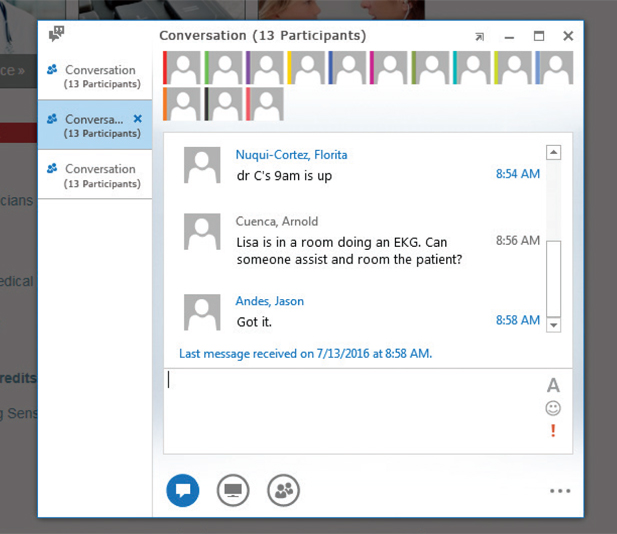
Task: Open more options ellipsis menu
Action: coord(559,491)
